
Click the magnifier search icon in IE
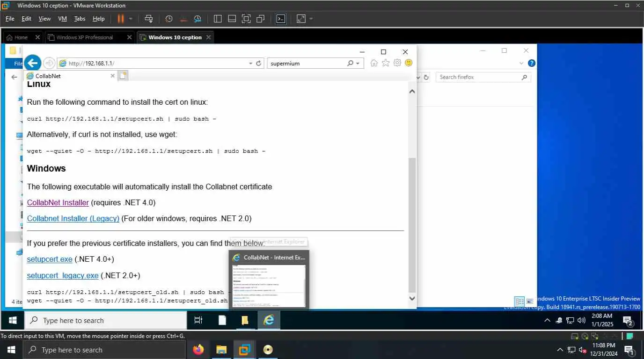pos(350,63)
